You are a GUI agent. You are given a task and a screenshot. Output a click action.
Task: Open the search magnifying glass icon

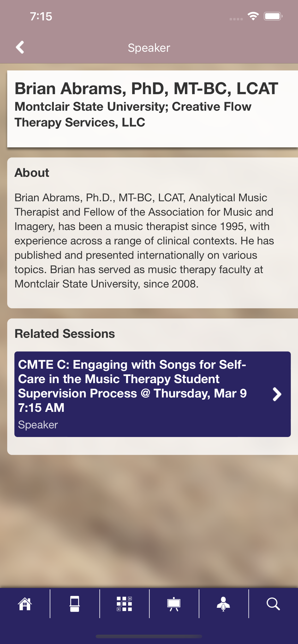point(273,604)
